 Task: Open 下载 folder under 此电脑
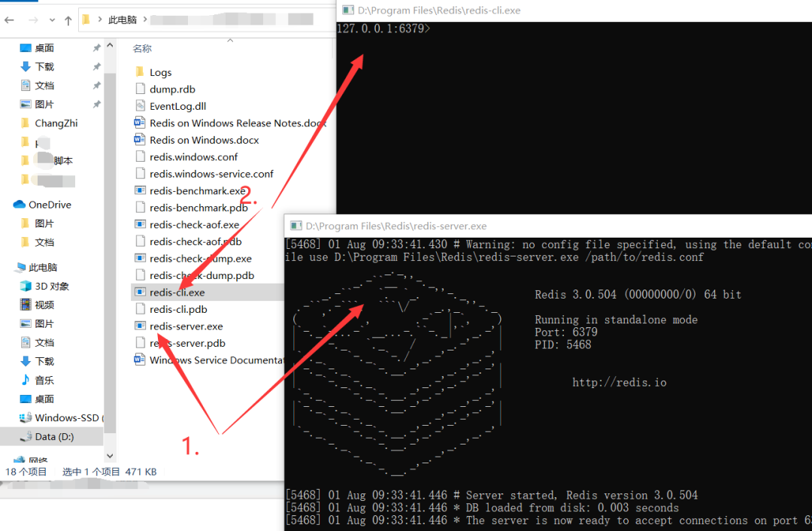pos(44,361)
